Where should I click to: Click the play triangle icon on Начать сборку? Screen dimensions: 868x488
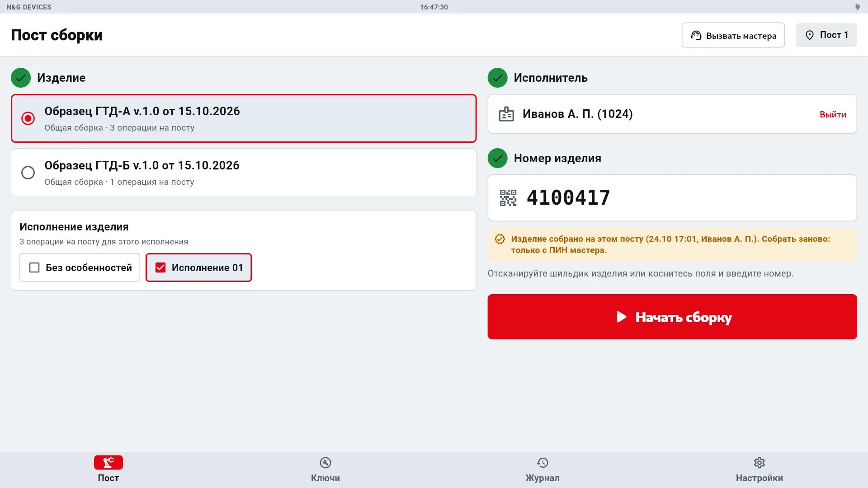[622, 317]
